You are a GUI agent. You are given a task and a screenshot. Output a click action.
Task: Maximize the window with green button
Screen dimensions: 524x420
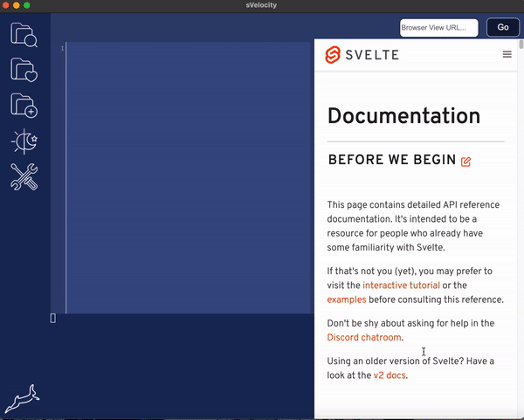pos(27,5)
